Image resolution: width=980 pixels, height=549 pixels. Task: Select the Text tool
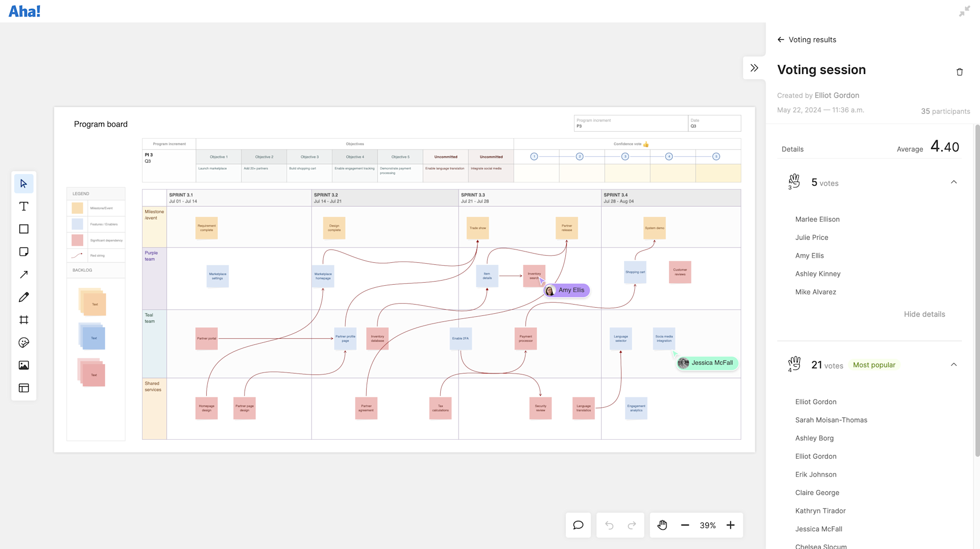23,206
